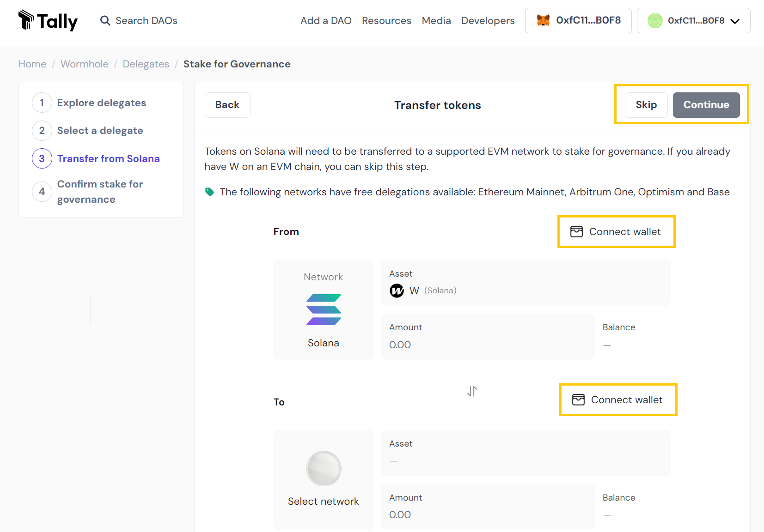Expand the account dropdown chevron
Viewport: 764px width, 532px height.
click(x=735, y=21)
